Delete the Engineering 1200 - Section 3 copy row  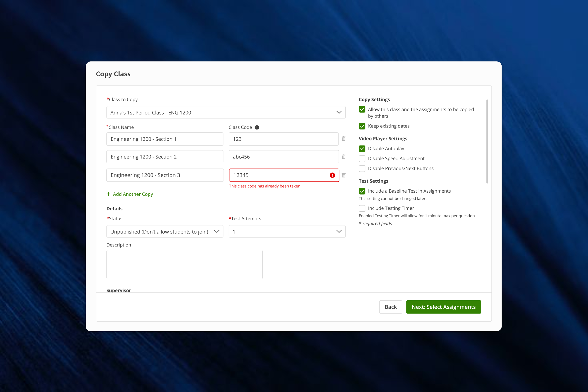click(343, 175)
